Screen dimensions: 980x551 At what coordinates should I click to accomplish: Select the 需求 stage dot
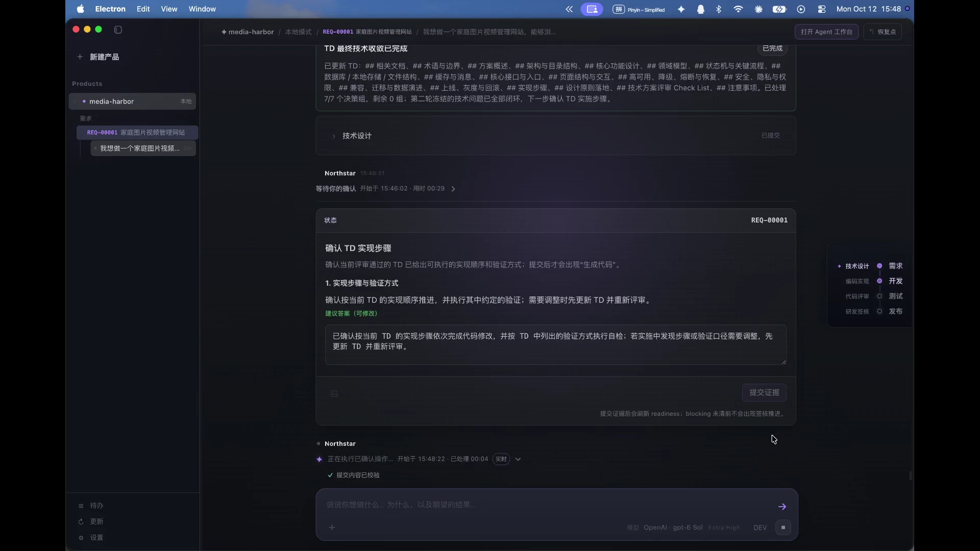(x=879, y=266)
